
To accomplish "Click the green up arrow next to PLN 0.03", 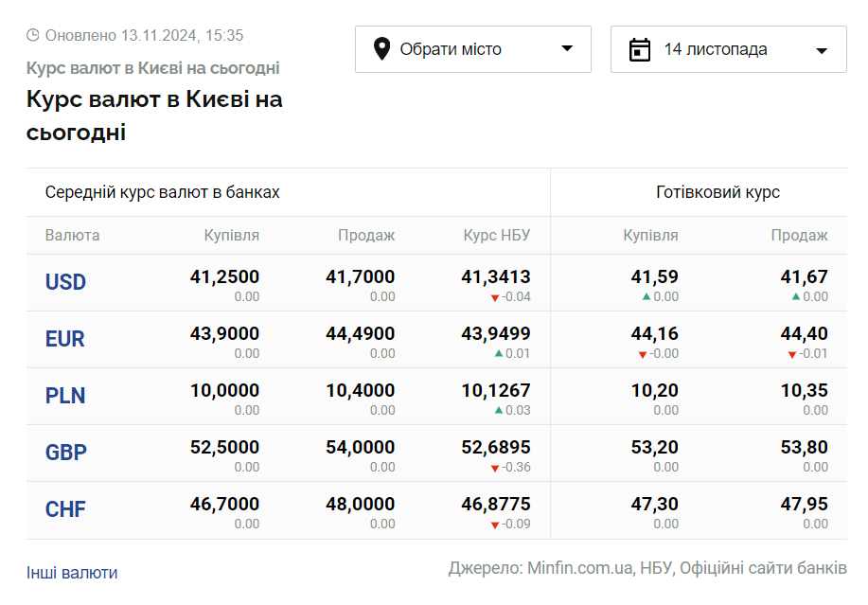I will pyautogui.click(x=499, y=410).
